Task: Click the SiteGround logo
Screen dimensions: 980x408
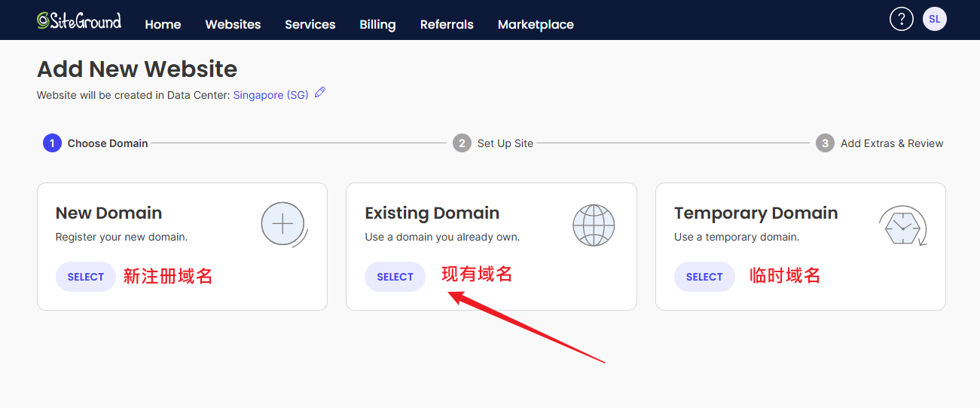Action: click(79, 20)
